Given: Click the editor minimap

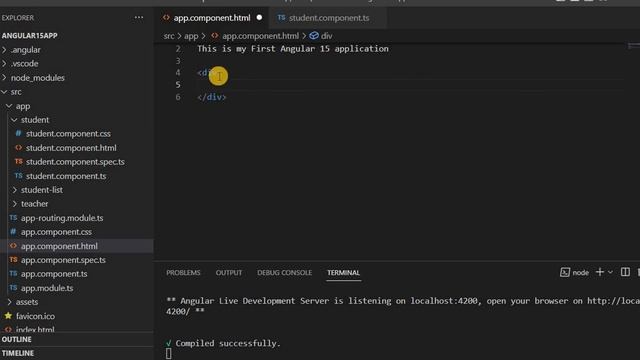Looking at the screenshot, I should coord(633,46).
